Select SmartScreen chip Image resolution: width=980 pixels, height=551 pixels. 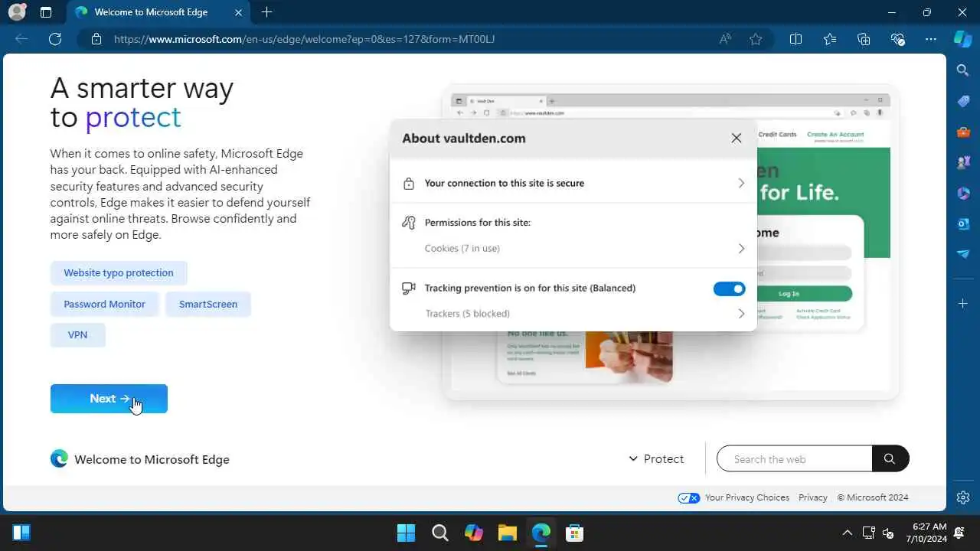[x=208, y=305]
